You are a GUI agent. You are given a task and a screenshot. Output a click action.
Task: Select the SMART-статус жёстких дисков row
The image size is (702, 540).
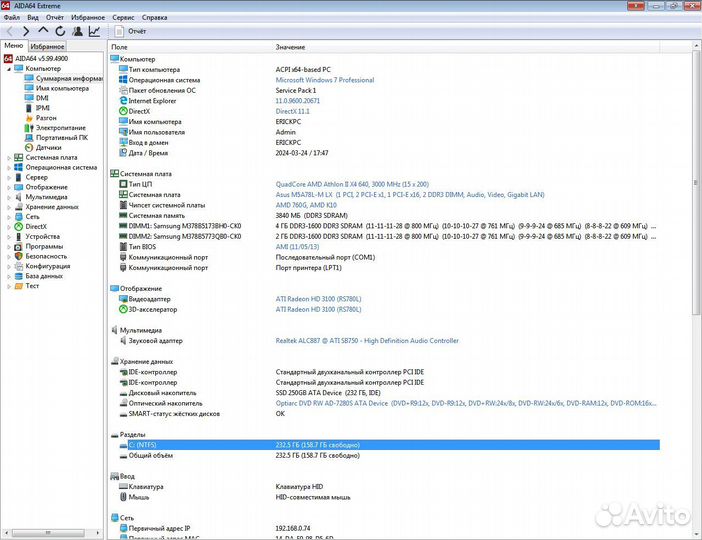pos(389,414)
